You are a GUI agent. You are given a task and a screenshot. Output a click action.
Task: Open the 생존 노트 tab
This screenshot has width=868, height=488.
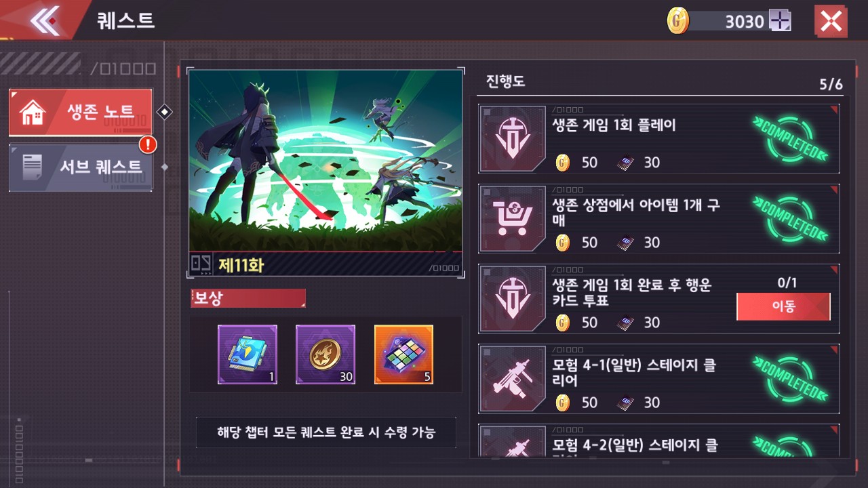[x=81, y=112]
